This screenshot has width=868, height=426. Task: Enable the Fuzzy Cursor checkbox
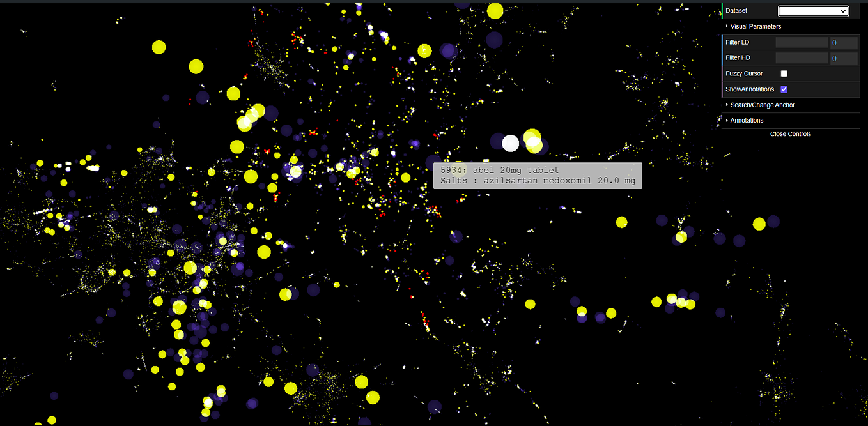pos(784,73)
